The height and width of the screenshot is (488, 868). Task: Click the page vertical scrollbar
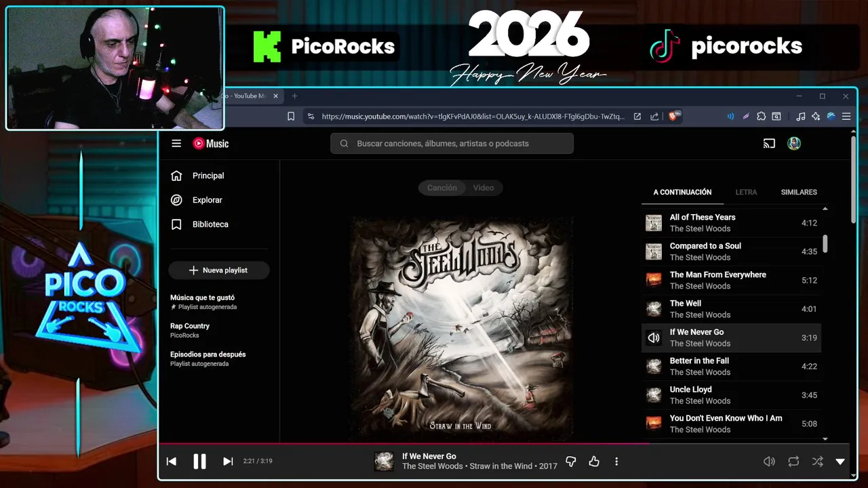point(854,180)
